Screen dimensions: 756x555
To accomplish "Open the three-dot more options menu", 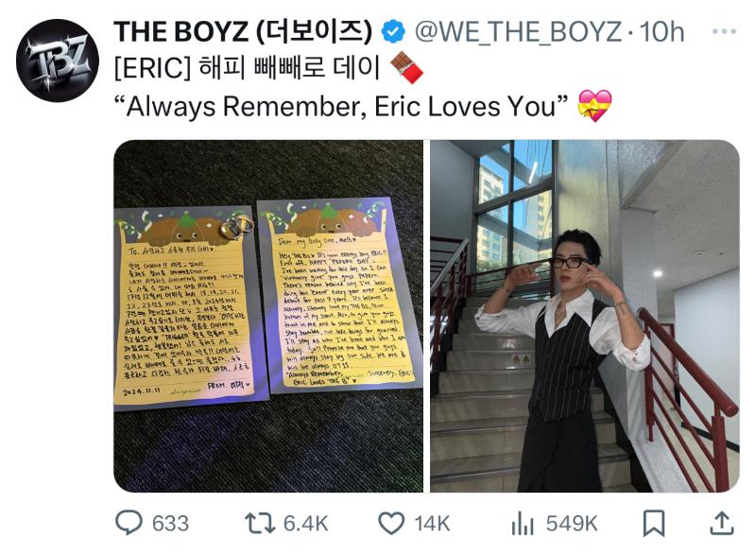I will click(724, 32).
